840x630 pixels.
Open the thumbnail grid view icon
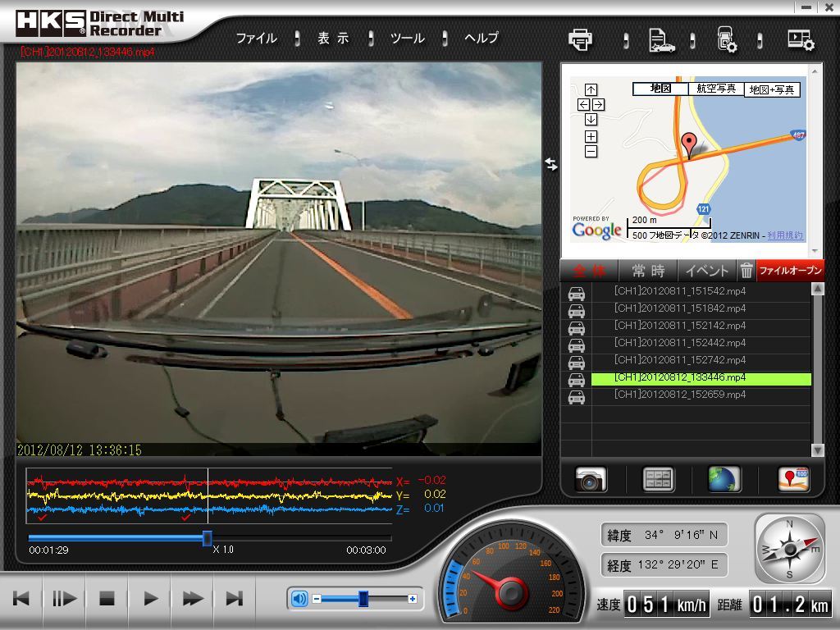[x=658, y=479]
